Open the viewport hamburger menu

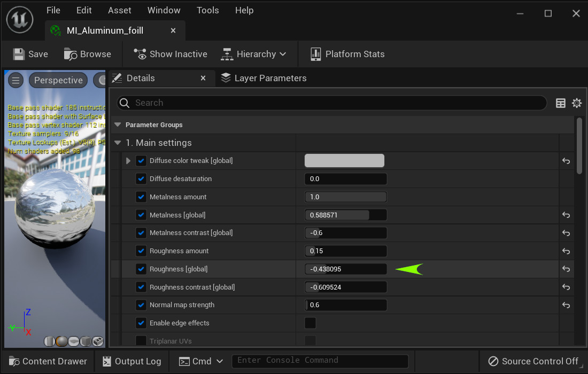(x=16, y=80)
